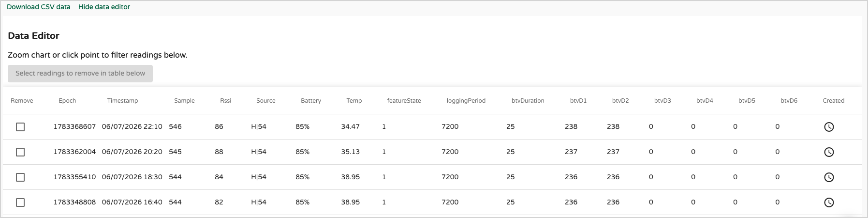The width and height of the screenshot is (868, 218).
Task: Click clock icon for epoch 1783355410 row
Action: pos(829,177)
